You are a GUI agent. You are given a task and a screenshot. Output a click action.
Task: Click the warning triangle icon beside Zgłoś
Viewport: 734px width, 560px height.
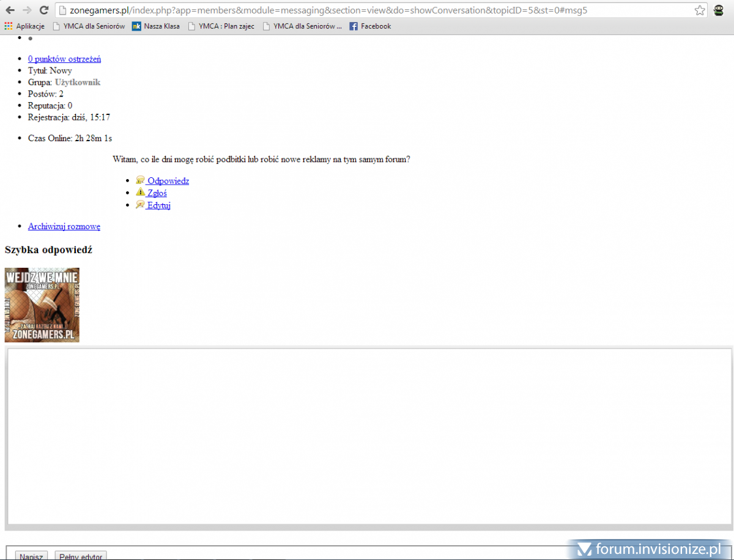pos(141,192)
